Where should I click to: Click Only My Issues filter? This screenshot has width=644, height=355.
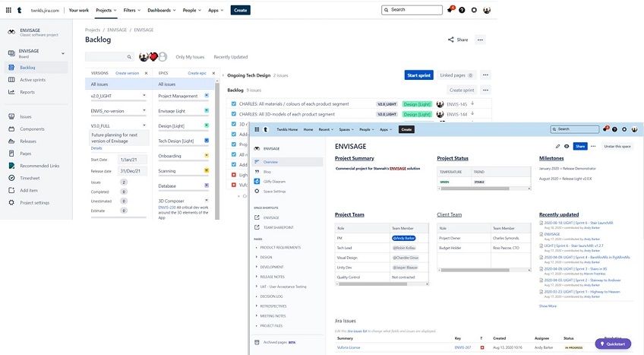pyautogui.click(x=190, y=57)
